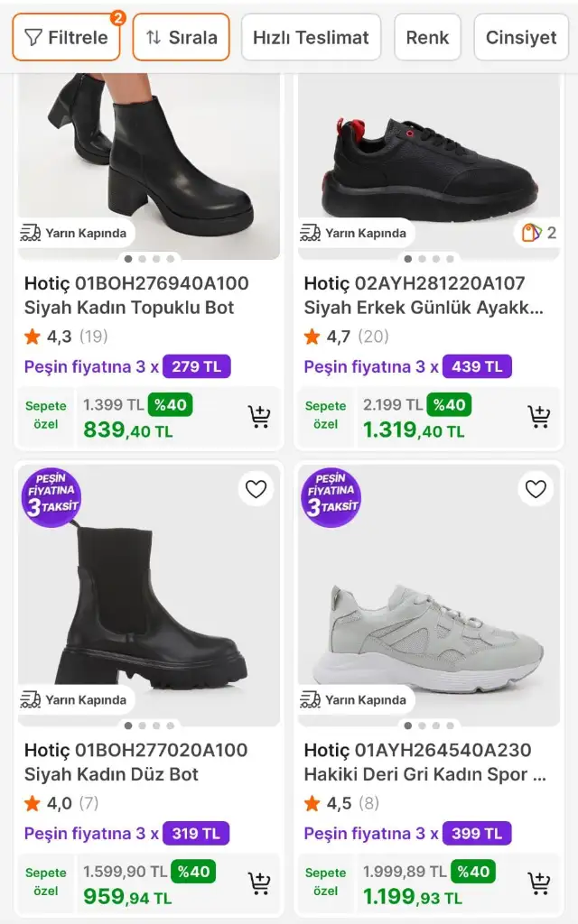
Task: Open the Sırala sort options
Action: (182, 37)
